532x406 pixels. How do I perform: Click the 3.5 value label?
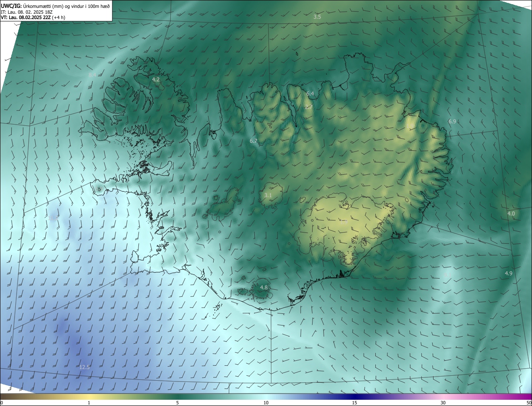pos(317,17)
